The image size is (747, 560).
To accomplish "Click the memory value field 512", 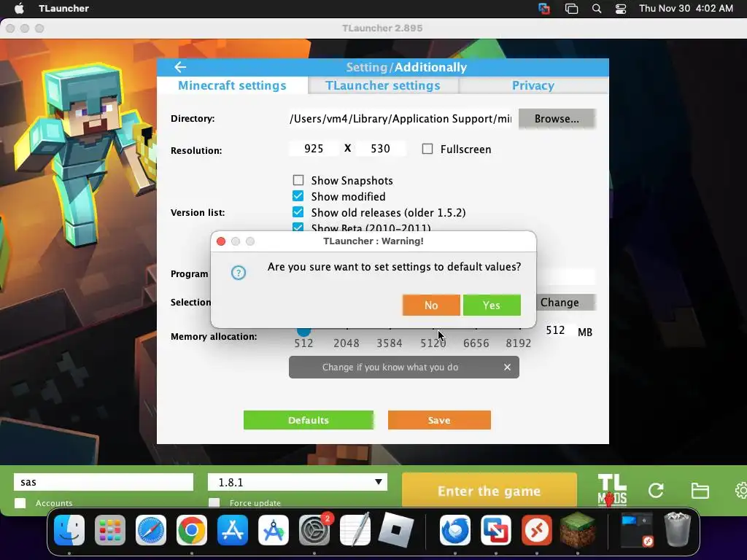I will 555,330.
